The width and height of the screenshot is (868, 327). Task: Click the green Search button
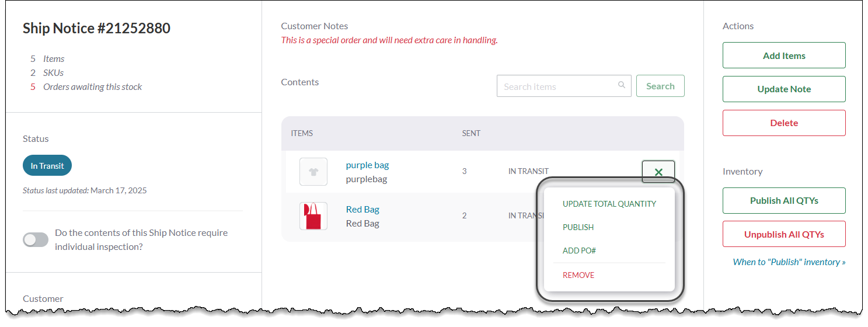[x=660, y=86]
